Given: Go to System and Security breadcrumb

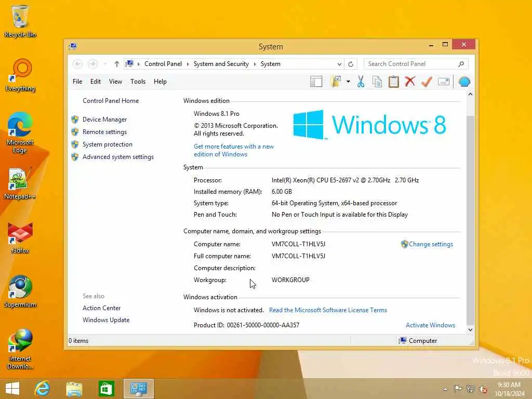Looking at the screenshot, I should click(x=221, y=64).
